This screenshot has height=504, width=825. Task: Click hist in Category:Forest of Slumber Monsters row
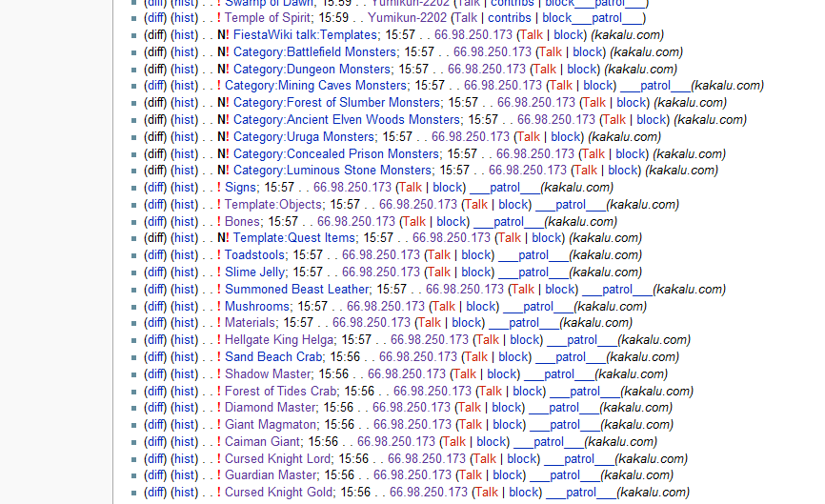point(184,103)
